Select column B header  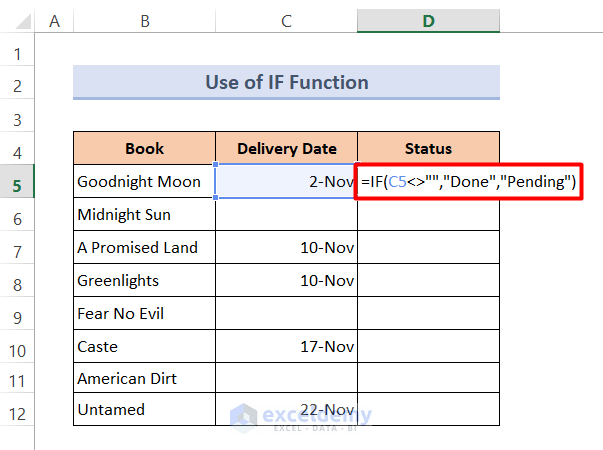(x=144, y=19)
